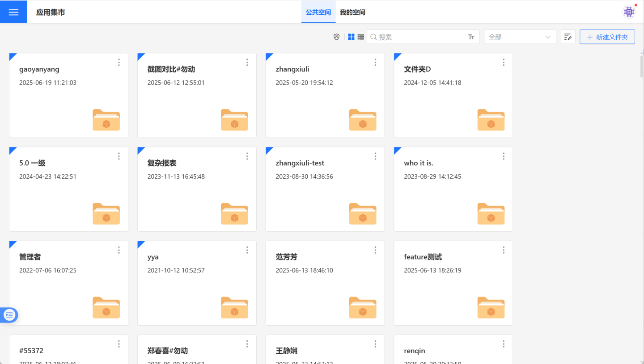The image size is (644, 364).
Task: Open the 全部 filter dropdown
Action: 520,37
